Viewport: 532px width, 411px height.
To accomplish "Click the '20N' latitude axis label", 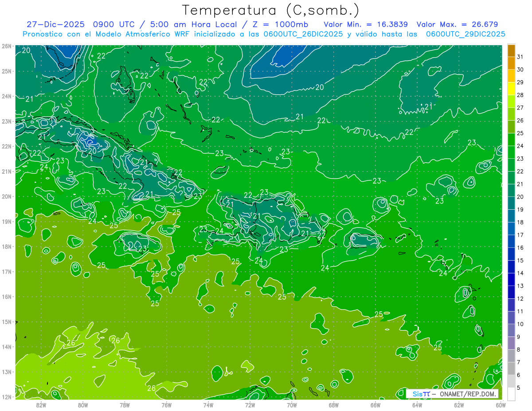I will tap(7, 196).
